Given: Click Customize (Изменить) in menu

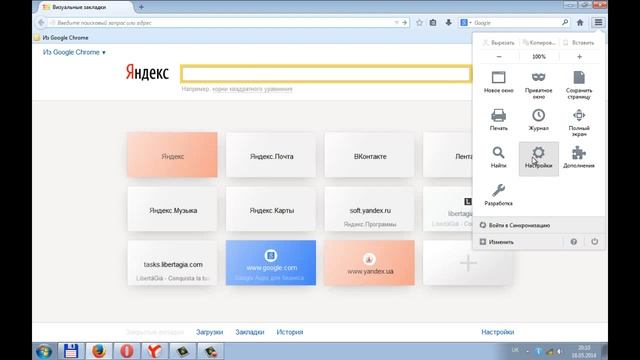Looking at the screenshot, I should pyautogui.click(x=497, y=242).
